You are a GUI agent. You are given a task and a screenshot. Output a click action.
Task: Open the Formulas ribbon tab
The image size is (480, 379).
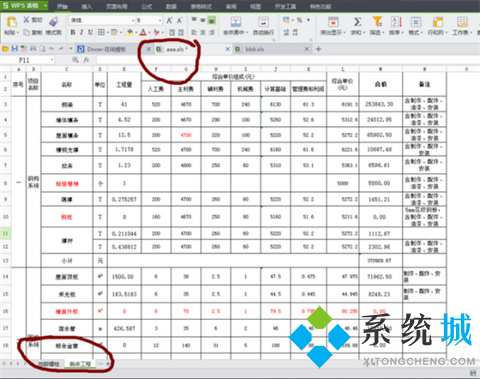pyautogui.click(x=146, y=6)
